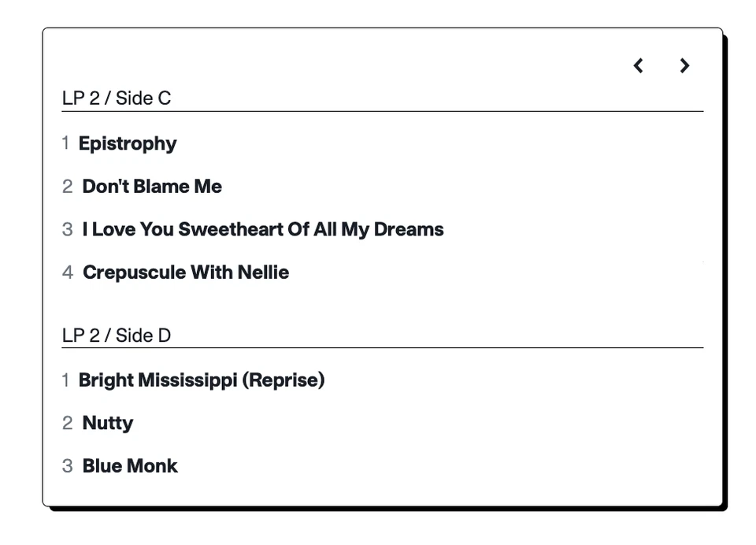Open the track Don't Blame Me
The image size is (756, 545).
tap(152, 187)
